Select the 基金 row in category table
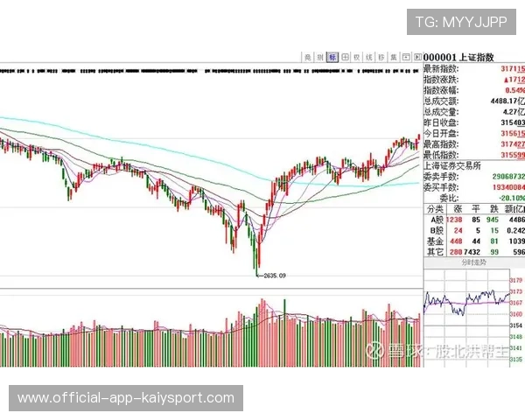The image size is (525, 420). 434,241
